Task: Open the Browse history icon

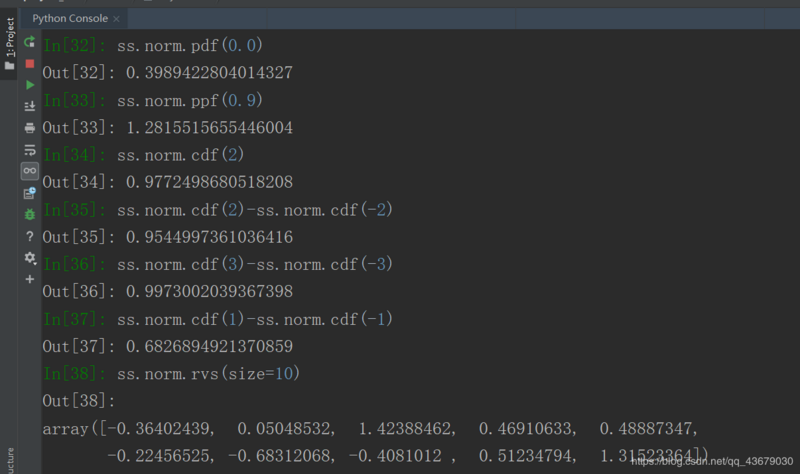Action: 30,193
